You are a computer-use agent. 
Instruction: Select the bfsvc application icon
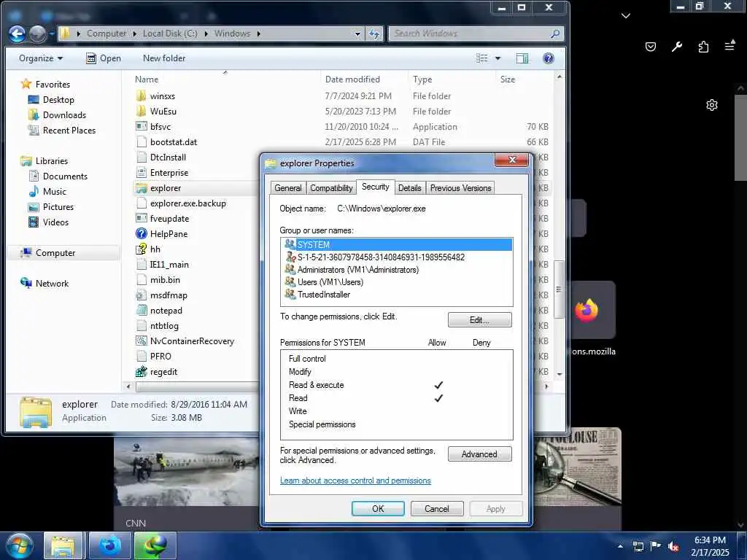[141, 126]
